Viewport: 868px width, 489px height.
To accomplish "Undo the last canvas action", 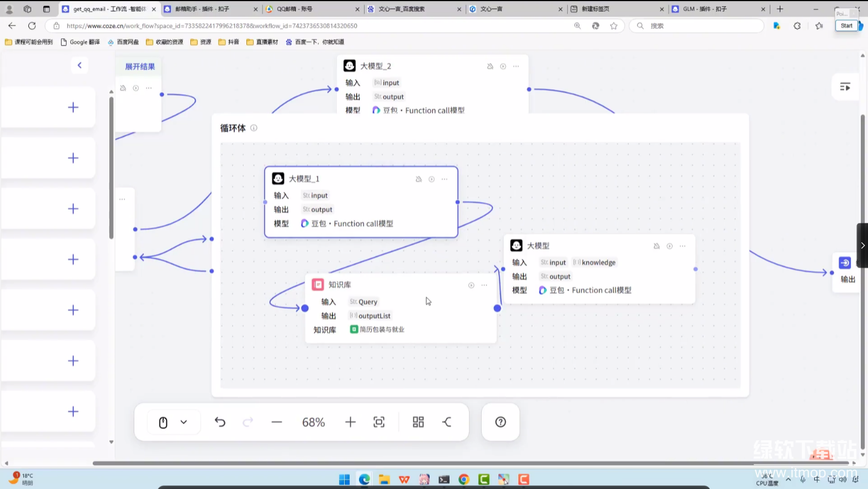I will [220, 422].
